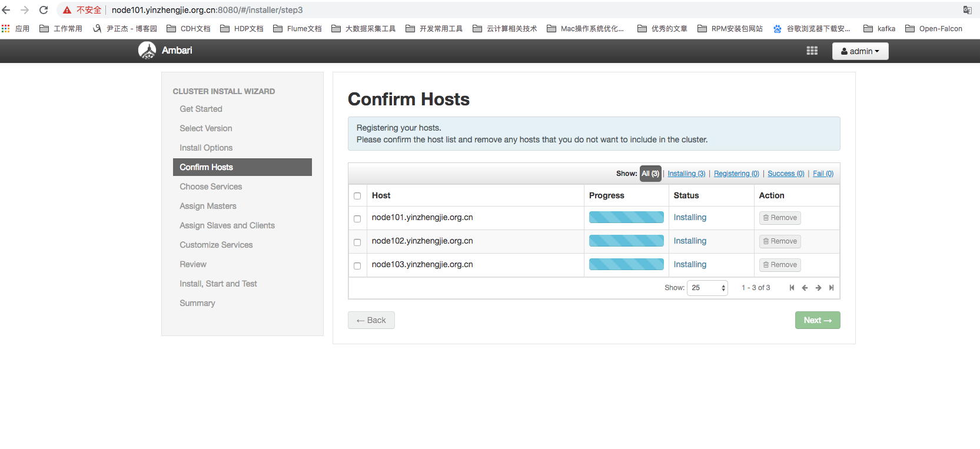Click node101 install progress bar
The image size is (980, 449).
tap(626, 217)
